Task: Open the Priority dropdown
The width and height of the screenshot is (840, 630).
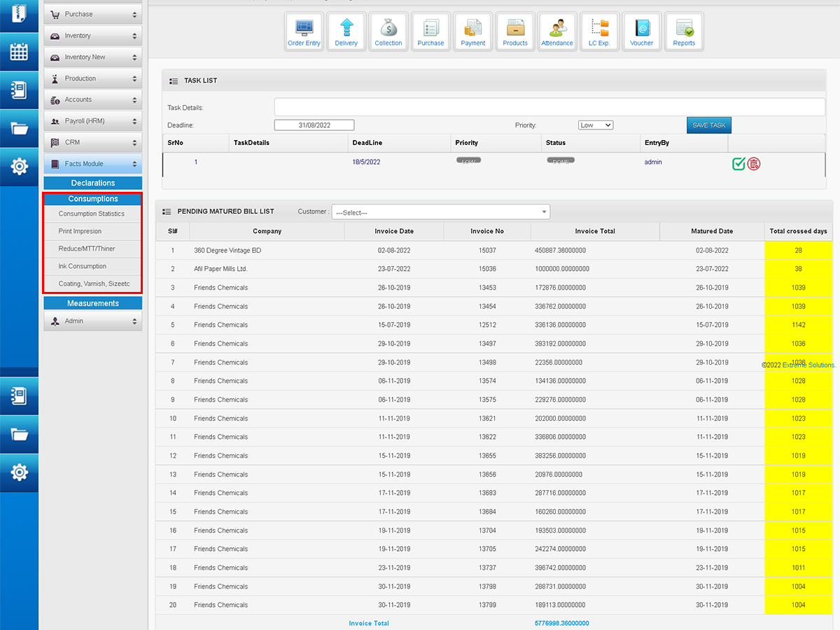Action: (x=596, y=125)
